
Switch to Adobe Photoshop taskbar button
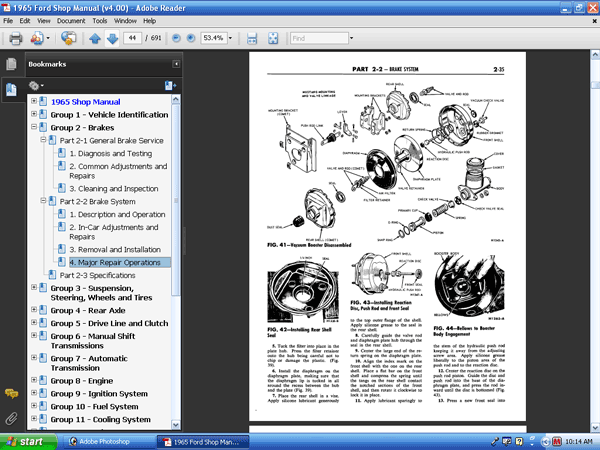click(x=108, y=442)
